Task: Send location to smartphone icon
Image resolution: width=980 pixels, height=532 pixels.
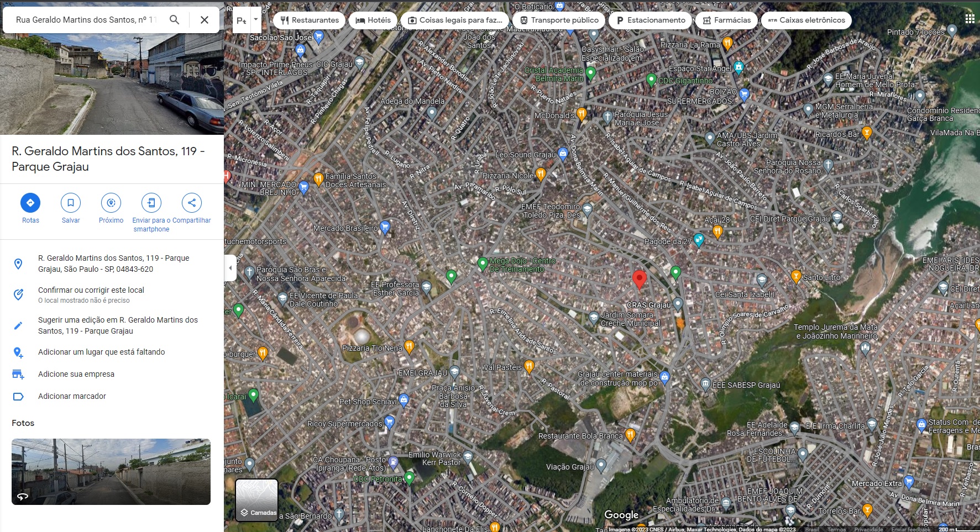Action: [x=151, y=203]
